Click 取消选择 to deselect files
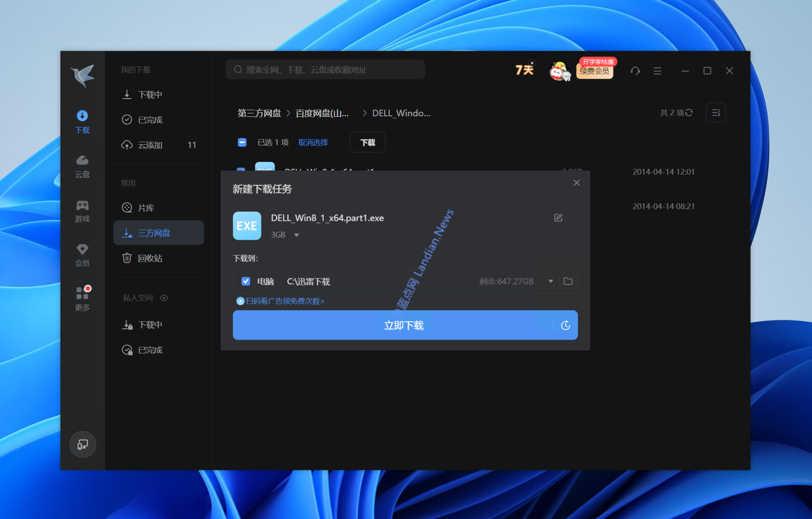 coord(313,143)
